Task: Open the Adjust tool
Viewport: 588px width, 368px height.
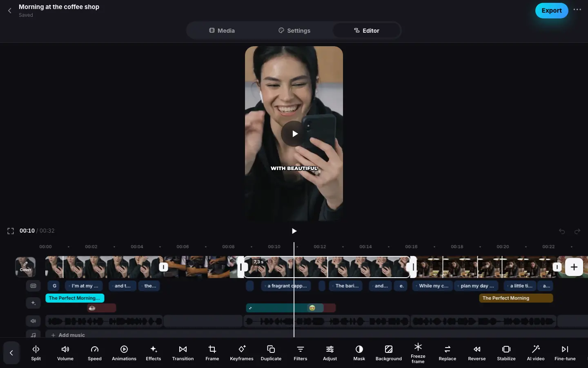Action: point(330,353)
